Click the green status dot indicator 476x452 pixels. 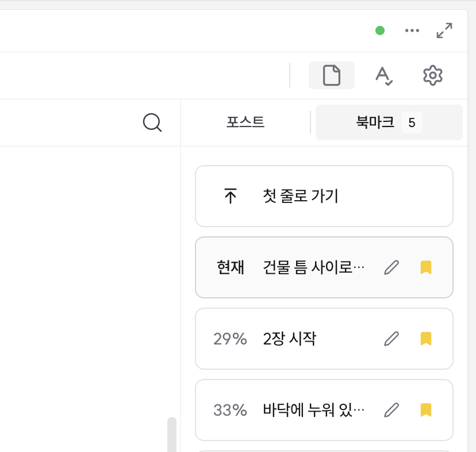379,31
